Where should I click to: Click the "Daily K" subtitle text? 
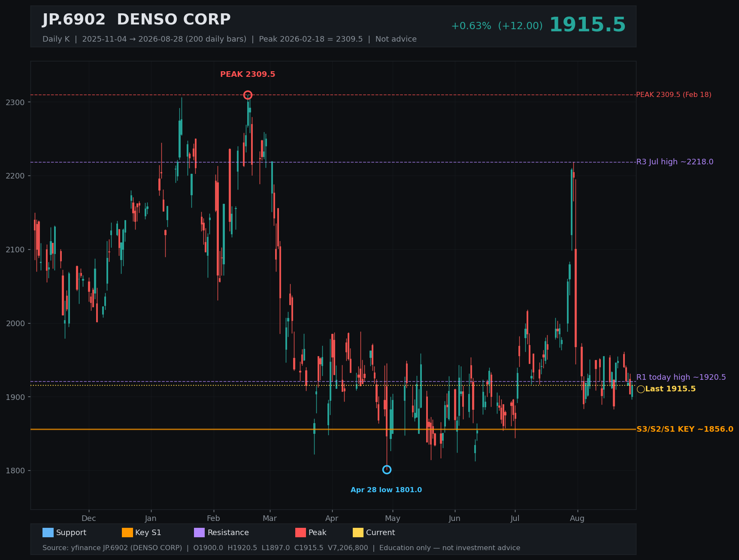pos(56,39)
